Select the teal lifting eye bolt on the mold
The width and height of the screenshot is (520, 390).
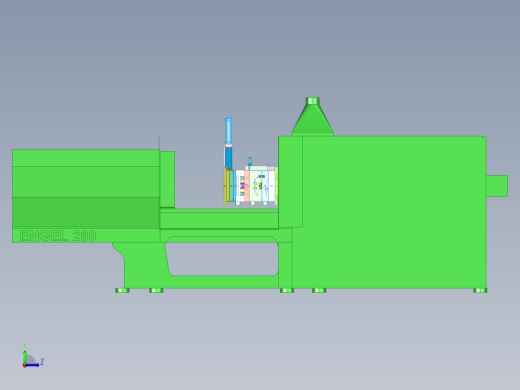coord(250,161)
